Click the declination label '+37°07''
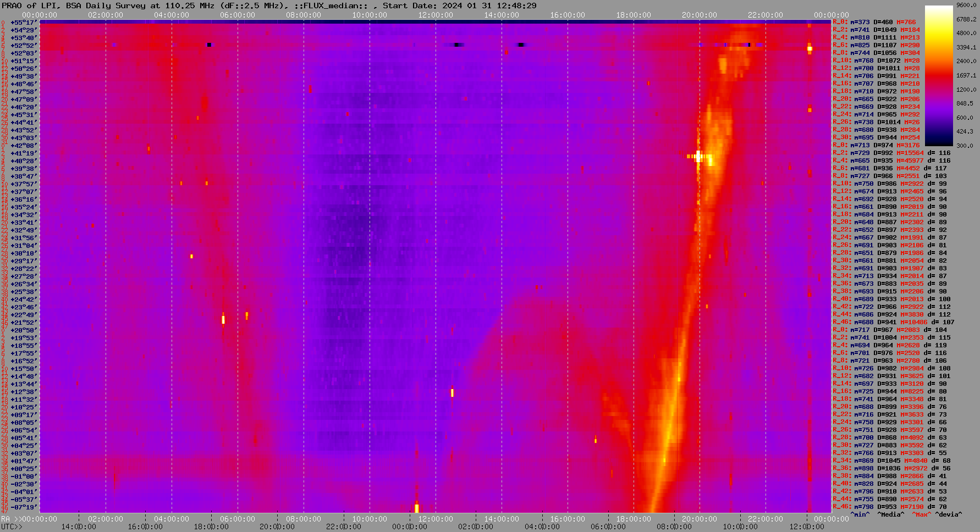Viewport: 980px width, 532px height. (x=23, y=192)
